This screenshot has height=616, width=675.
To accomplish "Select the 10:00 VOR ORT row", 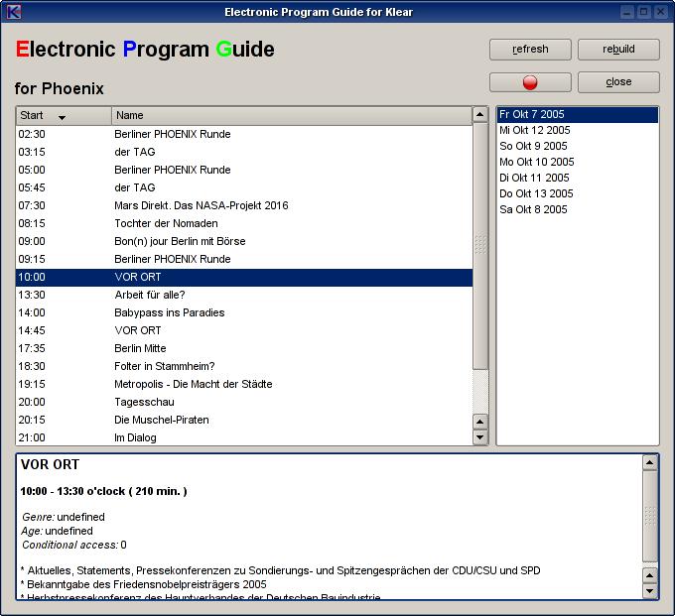I will pyautogui.click(x=244, y=277).
